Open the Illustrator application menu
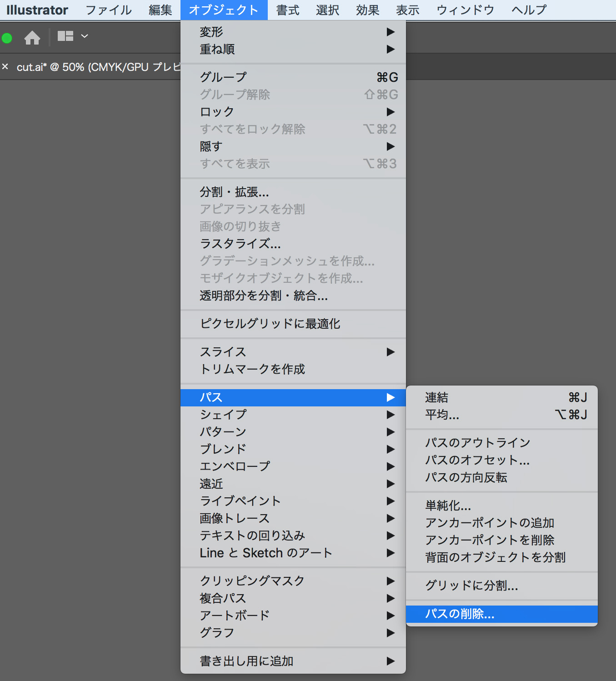 (x=37, y=10)
